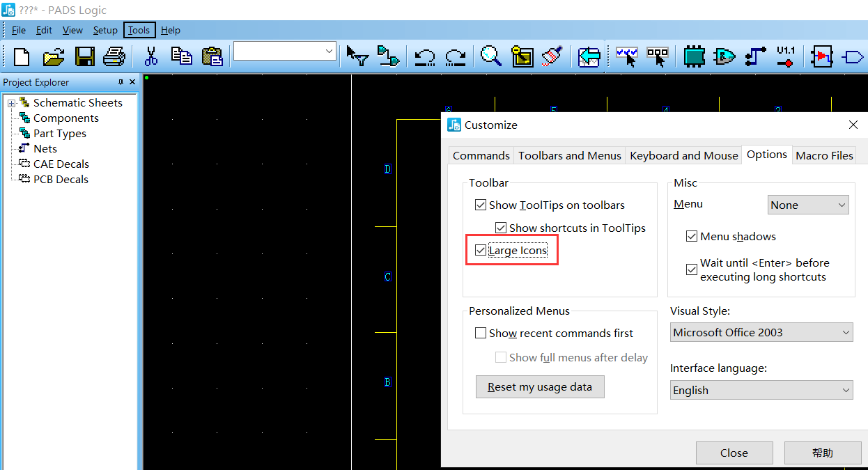868x470 pixels.
Task: Cut selection with the scissors icon
Action: 150,56
